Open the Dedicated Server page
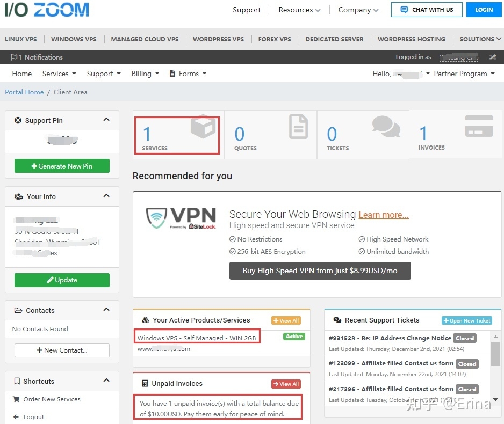504x424 pixels. pyautogui.click(x=334, y=39)
